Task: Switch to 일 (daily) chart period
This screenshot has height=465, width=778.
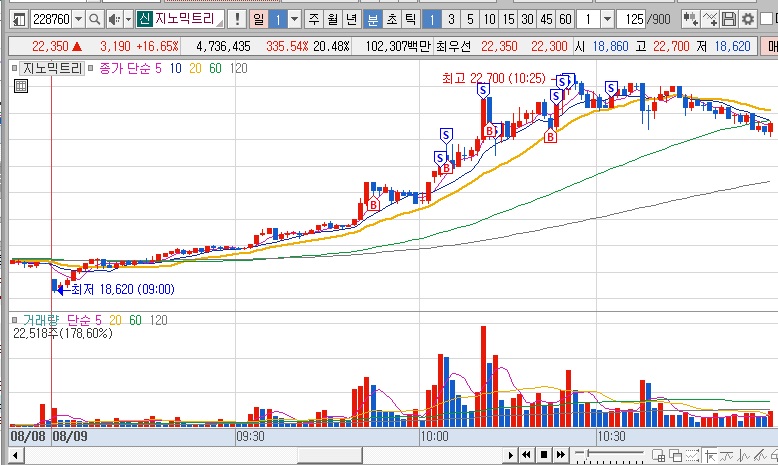Action: pyautogui.click(x=258, y=19)
